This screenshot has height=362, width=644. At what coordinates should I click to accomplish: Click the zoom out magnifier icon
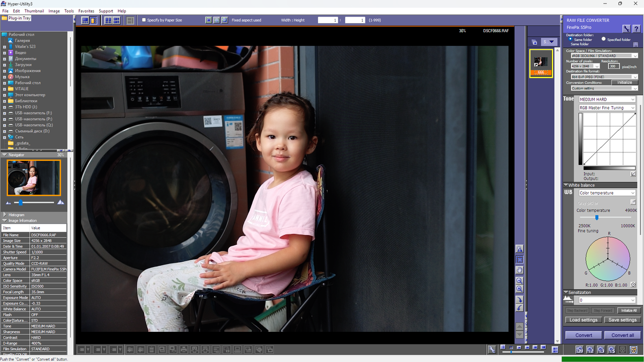tap(520, 281)
